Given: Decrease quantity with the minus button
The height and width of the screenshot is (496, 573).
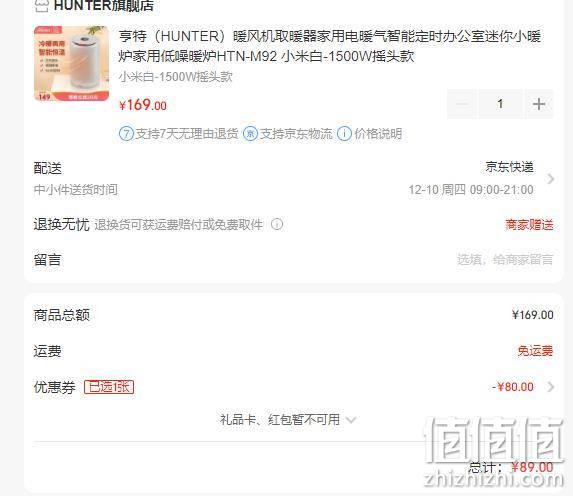Looking at the screenshot, I should [462, 104].
